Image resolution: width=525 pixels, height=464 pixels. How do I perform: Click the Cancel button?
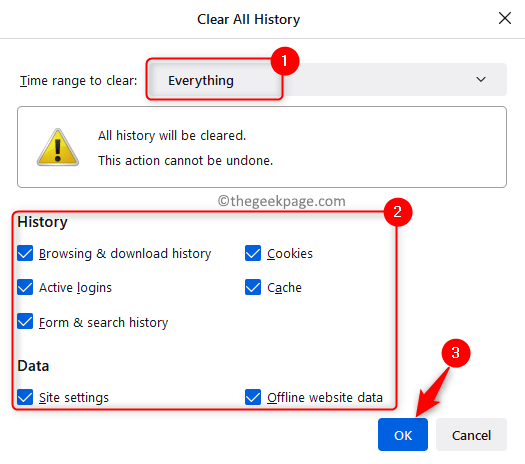tap(471, 435)
